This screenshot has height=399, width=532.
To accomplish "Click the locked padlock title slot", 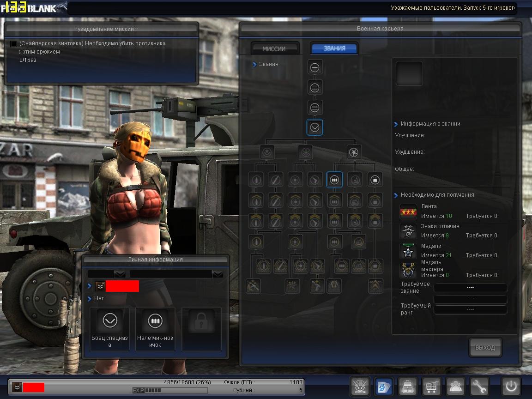I will [201, 329].
